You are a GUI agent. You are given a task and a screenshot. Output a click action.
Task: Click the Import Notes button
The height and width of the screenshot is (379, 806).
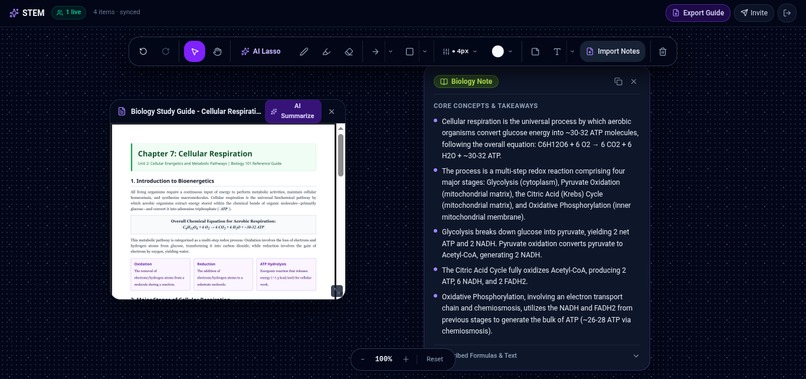(x=613, y=51)
